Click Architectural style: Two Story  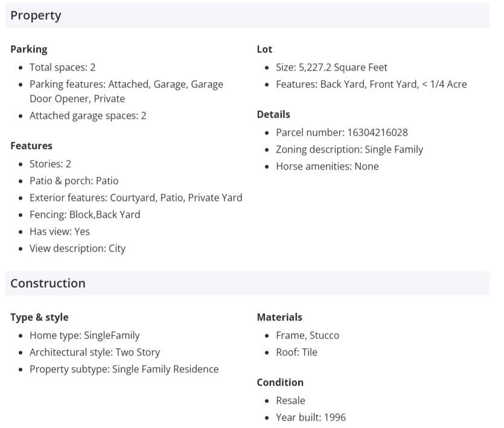coord(94,353)
